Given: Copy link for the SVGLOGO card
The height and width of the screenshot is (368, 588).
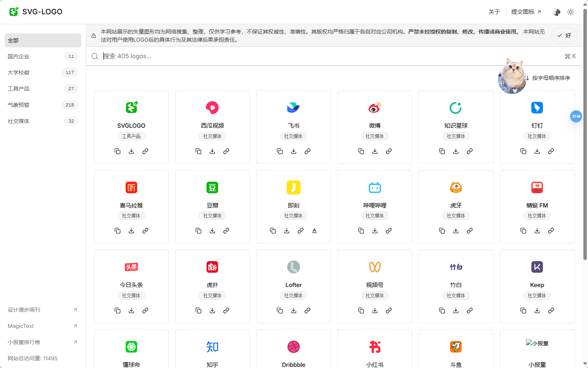Looking at the screenshot, I should tap(145, 151).
